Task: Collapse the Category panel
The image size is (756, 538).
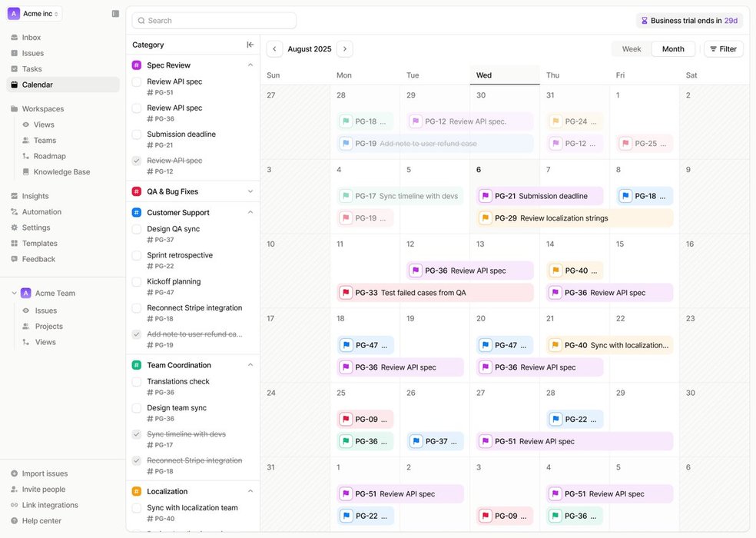Action: click(x=250, y=45)
